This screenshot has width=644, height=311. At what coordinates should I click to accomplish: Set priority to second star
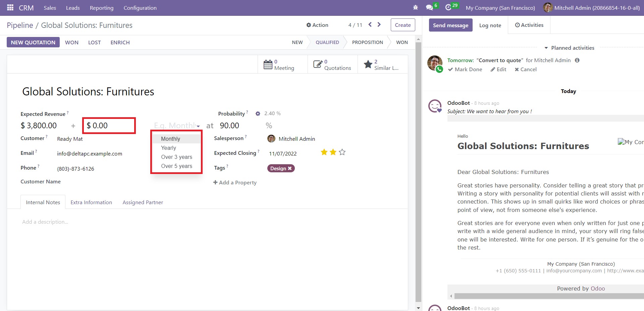[333, 152]
